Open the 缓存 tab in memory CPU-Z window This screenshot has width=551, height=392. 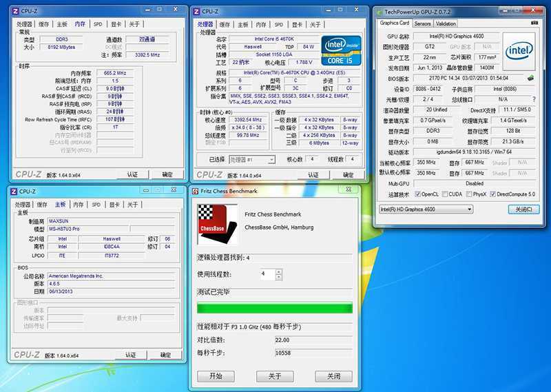tap(43, 24)
